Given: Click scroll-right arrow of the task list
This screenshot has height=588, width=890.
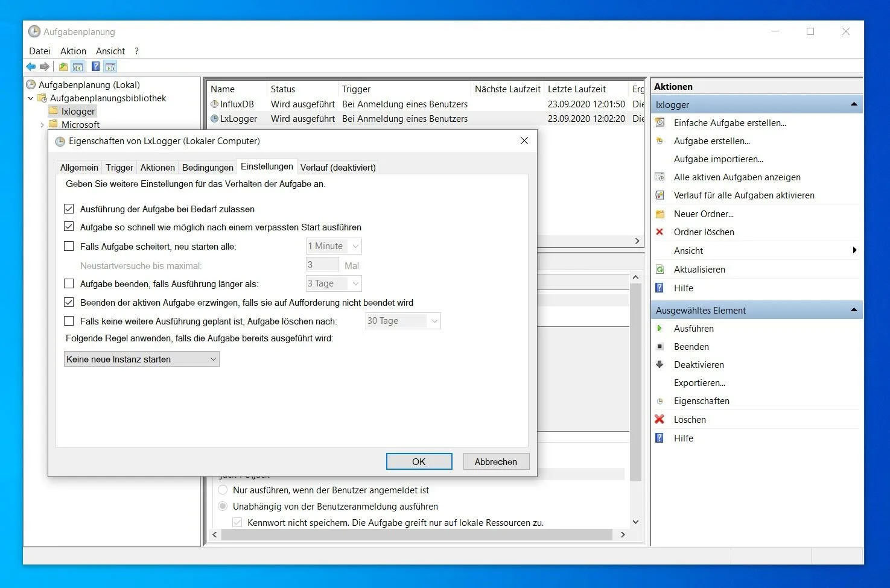Looking at the screenshot, I should 637,241.
